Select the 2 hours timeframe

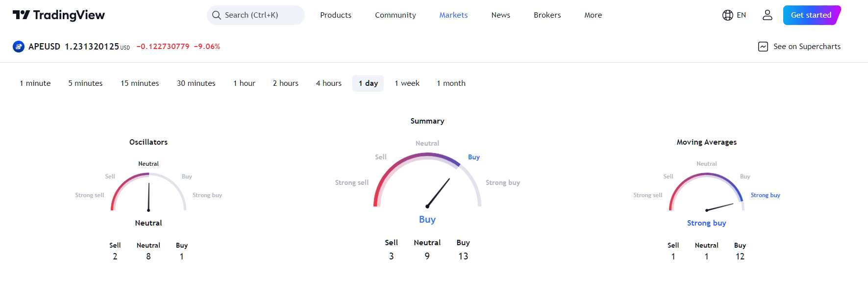286,83
